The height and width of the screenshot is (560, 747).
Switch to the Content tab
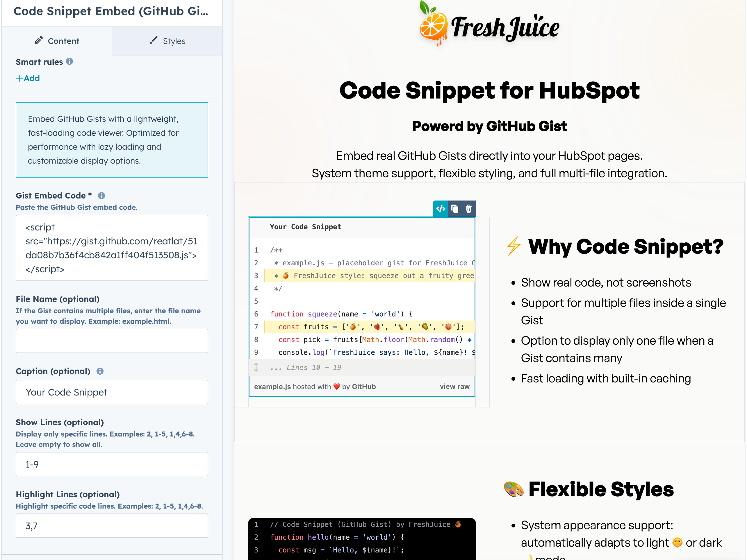(57, 41)
